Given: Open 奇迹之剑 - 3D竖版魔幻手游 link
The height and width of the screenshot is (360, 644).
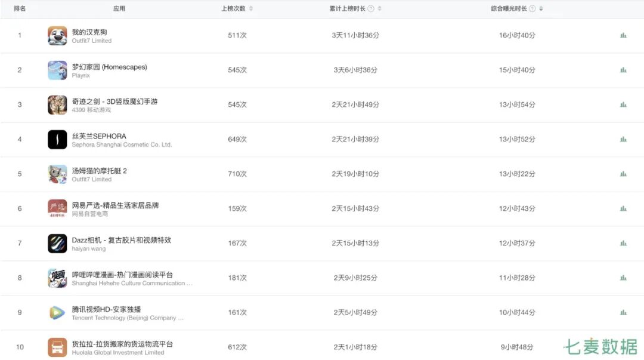Looking at the screenshot, I should pos(114,101).
